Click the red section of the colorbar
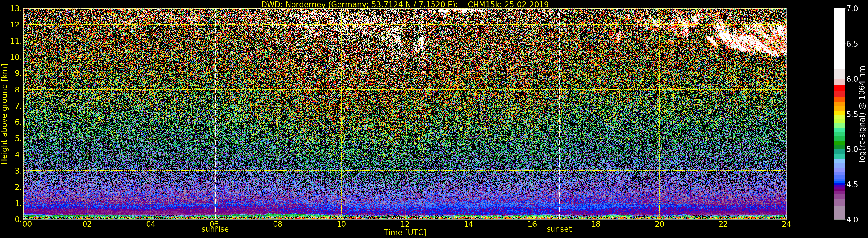The image size is (868, 238). point(839,91)
